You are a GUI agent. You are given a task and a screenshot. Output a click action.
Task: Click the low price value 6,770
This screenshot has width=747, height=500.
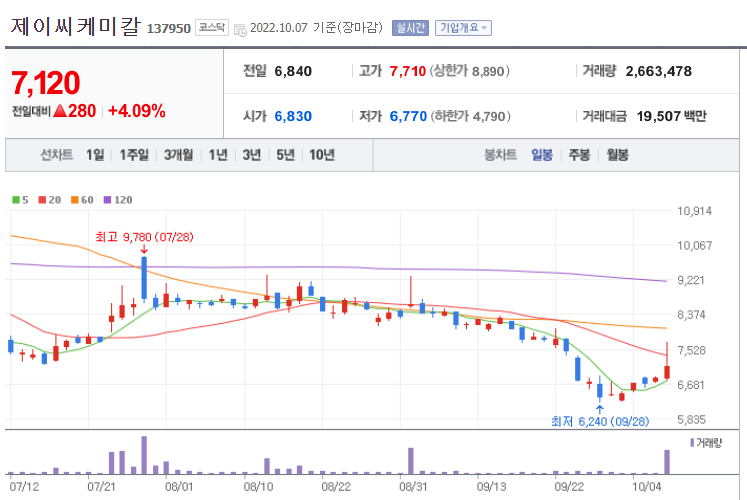pyautogui.click(x=408, y=116)
